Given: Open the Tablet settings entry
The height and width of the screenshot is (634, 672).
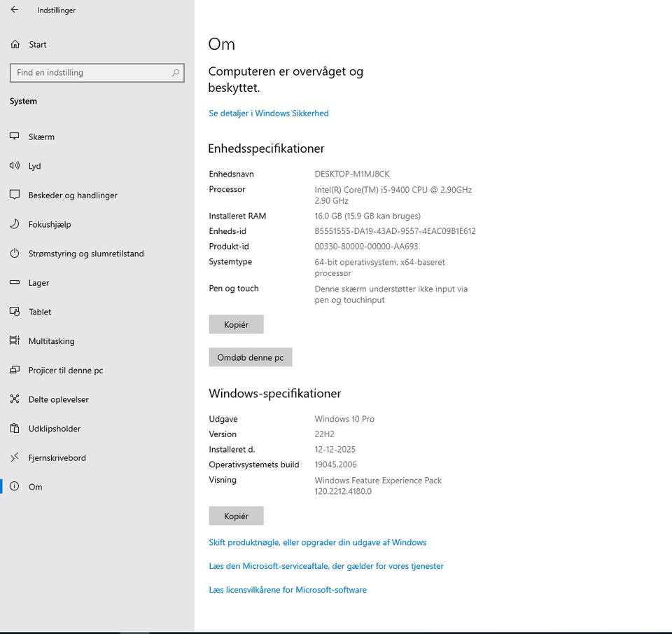Looking at the screenshot, I should click(97, 312).
